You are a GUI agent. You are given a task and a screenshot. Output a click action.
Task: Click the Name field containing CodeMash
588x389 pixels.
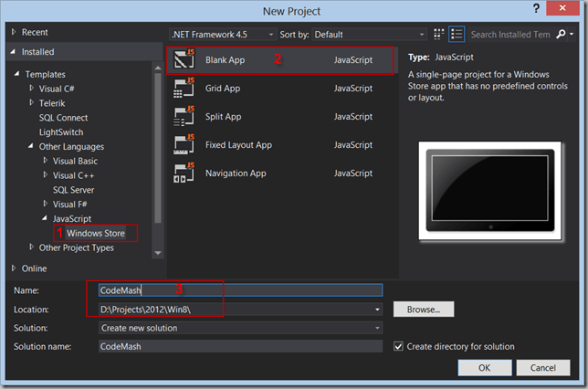point(240,290)
